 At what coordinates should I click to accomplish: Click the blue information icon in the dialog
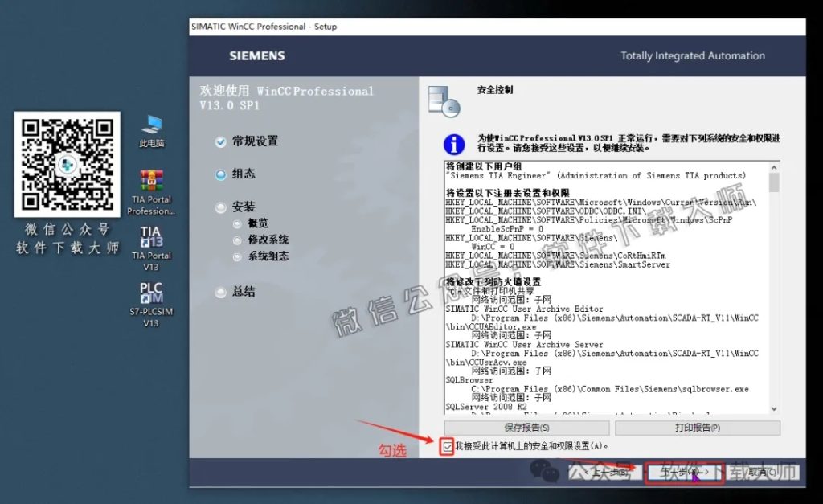454,145
